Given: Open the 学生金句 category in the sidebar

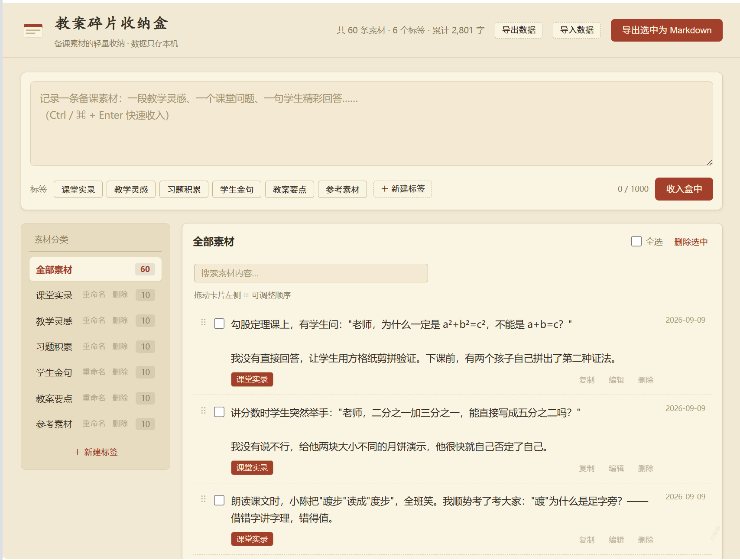Looking at the screenshot, I should click(54, 372).
